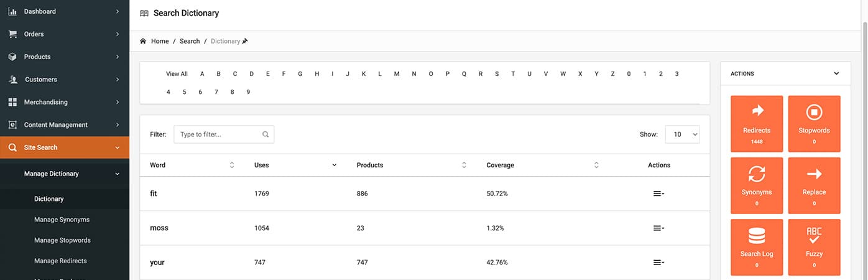The width and height of the screenshot is (868, 280).
Task: Click the home icon in breadcrumb
Action: click(x=143, y=41)
